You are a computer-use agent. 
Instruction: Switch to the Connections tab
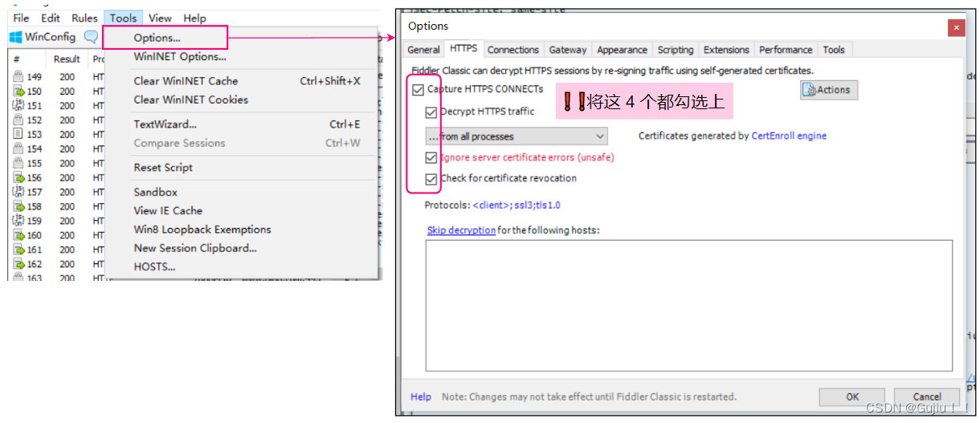tap(512, 50)
